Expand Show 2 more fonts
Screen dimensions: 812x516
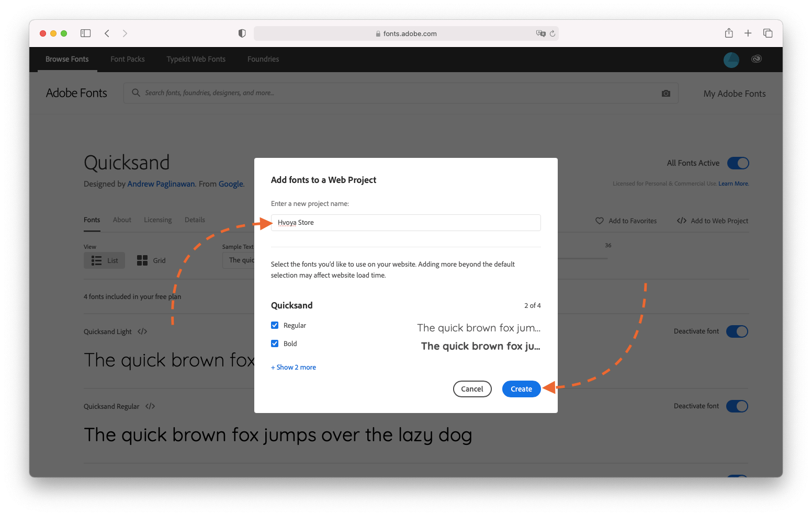294,367
